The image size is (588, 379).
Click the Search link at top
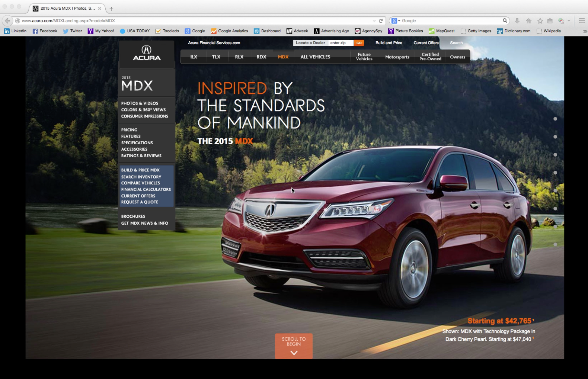(456, 43)
